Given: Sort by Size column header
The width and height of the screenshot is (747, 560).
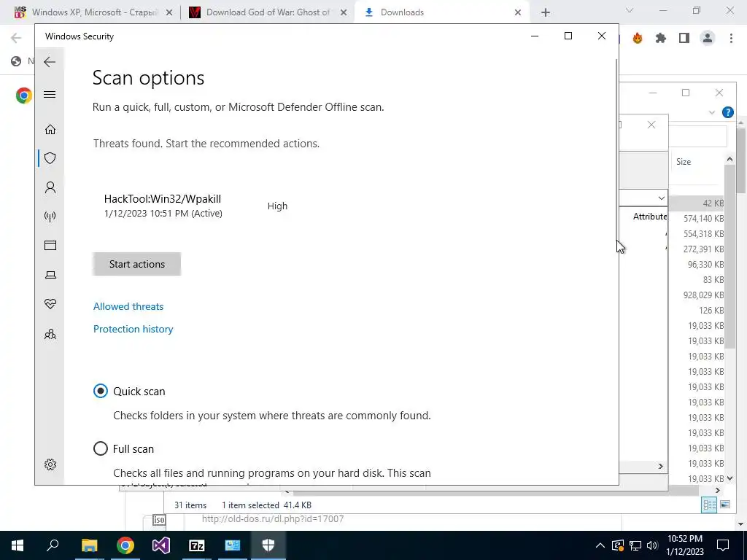Looking at the screenshot, I should [684, 162].
